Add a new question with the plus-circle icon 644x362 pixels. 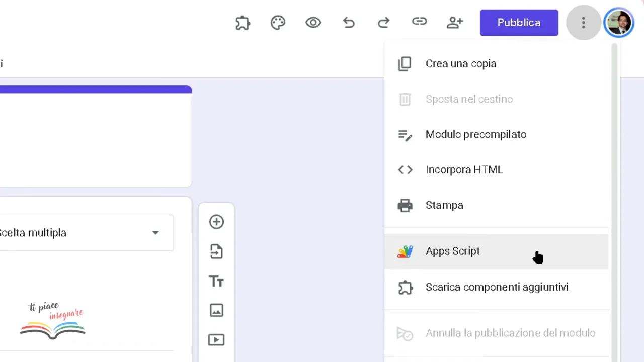point(216,222)
